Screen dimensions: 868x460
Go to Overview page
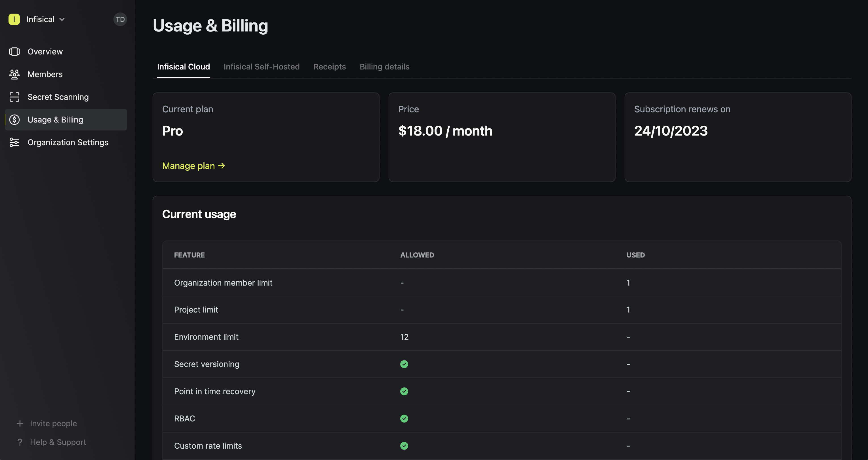tap(45, 52)
